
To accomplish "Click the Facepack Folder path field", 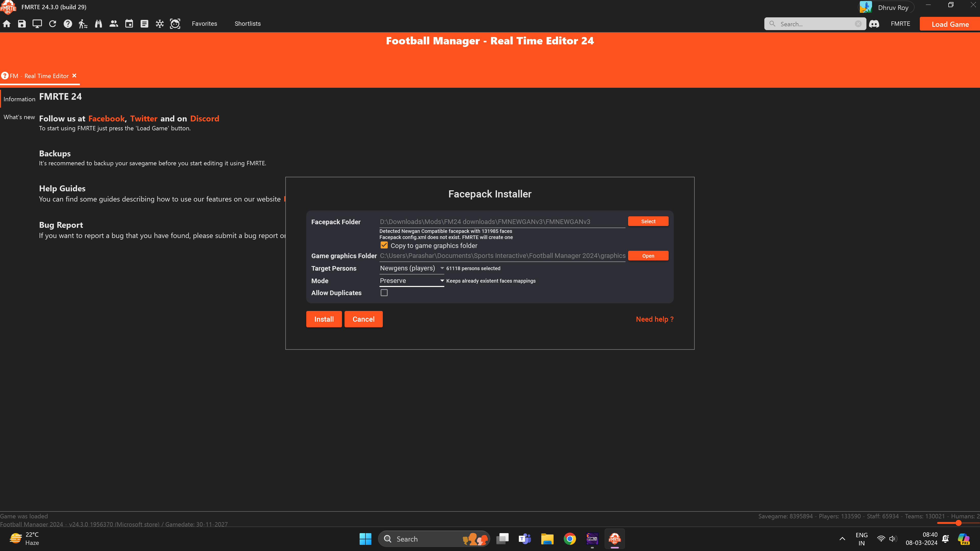I will (502, 222).
